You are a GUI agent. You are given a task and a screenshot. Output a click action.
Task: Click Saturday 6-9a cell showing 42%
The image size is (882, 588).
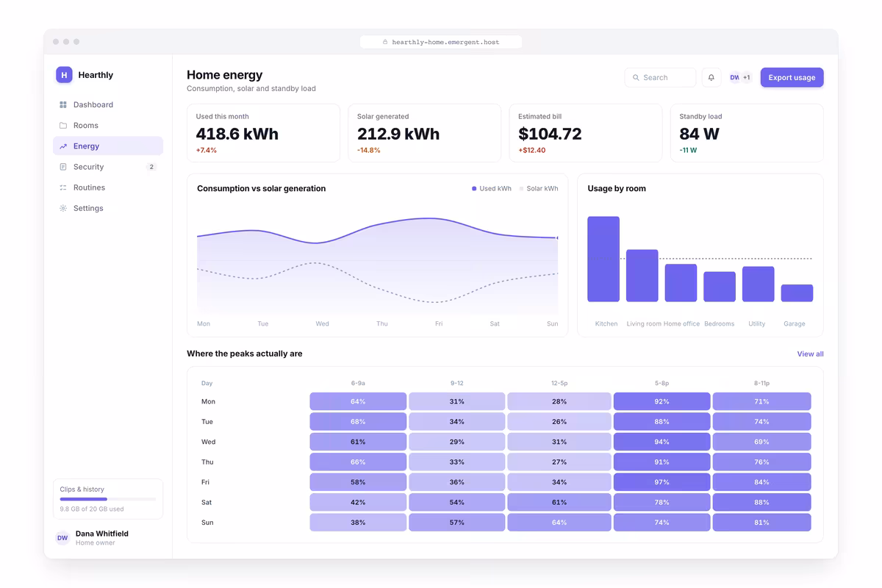(x=358, y=502)
